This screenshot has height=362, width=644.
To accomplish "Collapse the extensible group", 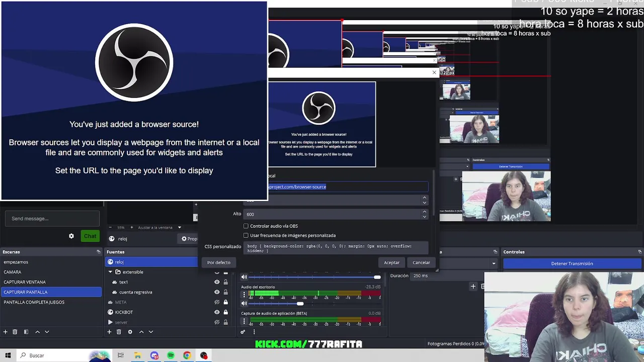I will click(x=111, y=272).
